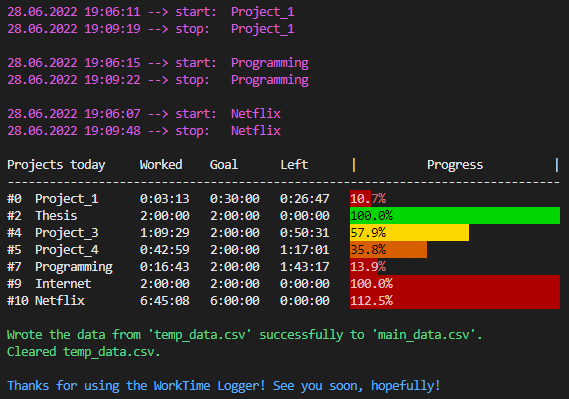The width and height of the screenshot is (569, 399).
Task: Click the 19:06:15 start Programming log line
Action: [158, 63]
